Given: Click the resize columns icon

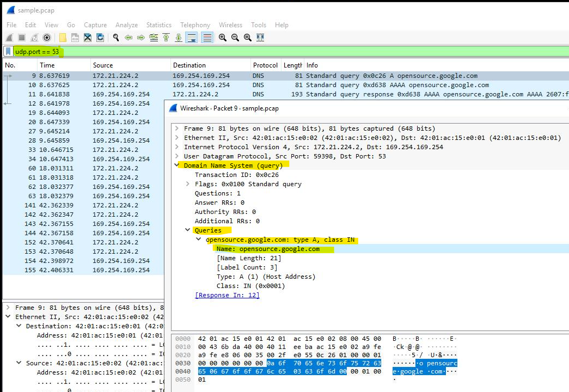Looking at the screenshot, I should (260, 38).
